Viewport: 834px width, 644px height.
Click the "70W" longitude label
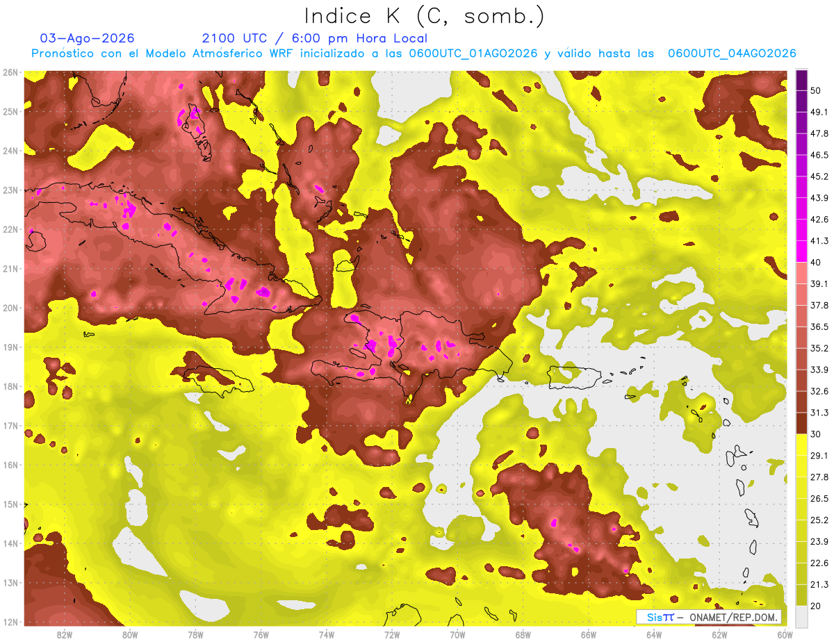[457, 635]
